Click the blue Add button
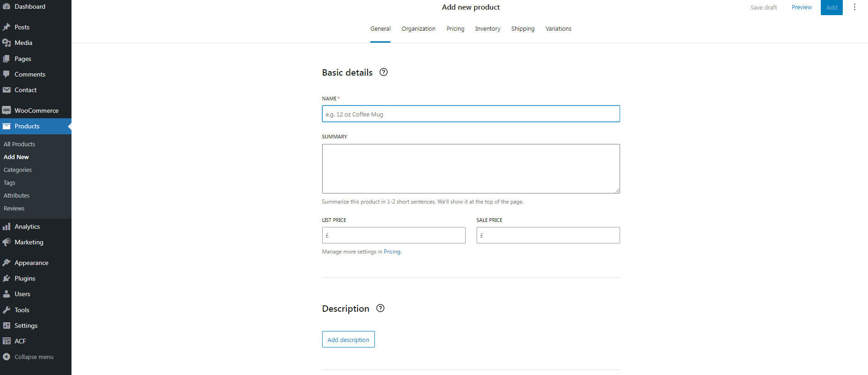Screen dimensions: 868x375 [x=832, y=7]
